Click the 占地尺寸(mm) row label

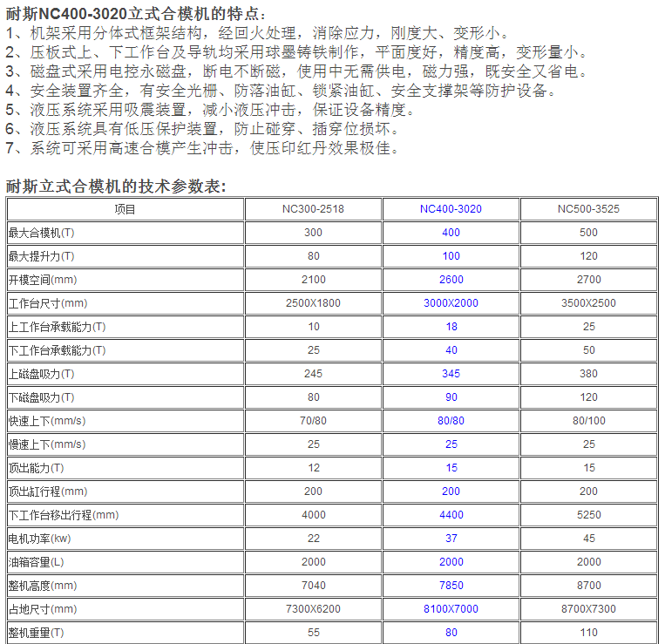(43, 609)
